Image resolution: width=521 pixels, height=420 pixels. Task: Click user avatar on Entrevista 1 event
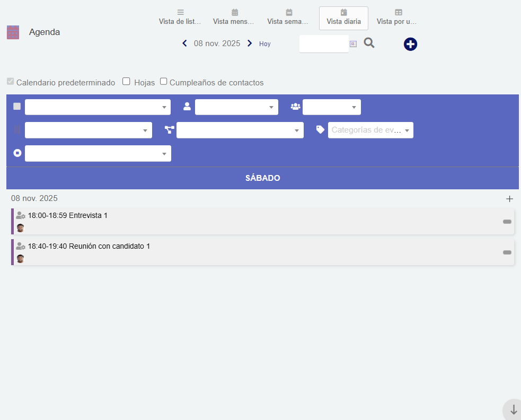pos(20,228)
